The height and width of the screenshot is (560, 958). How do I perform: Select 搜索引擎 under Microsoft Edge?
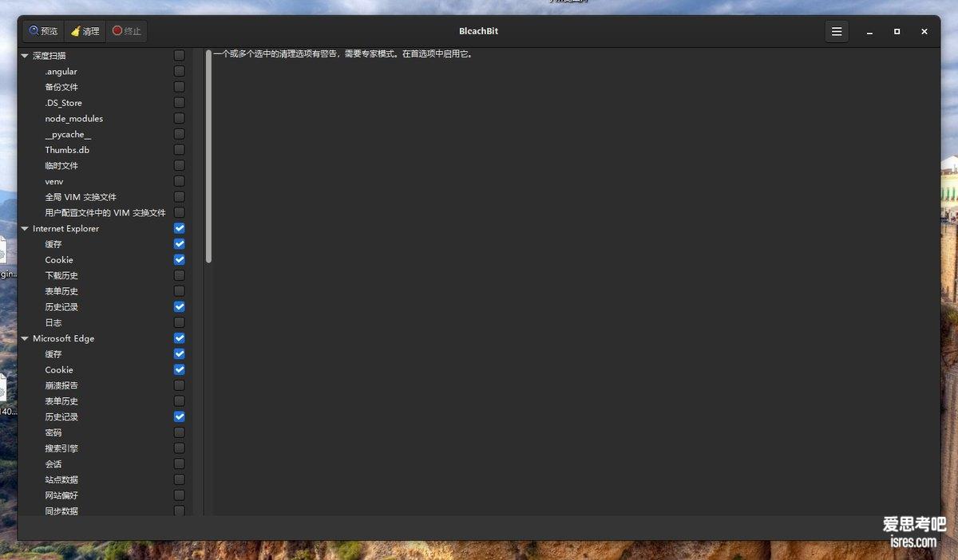click(61, 449)
